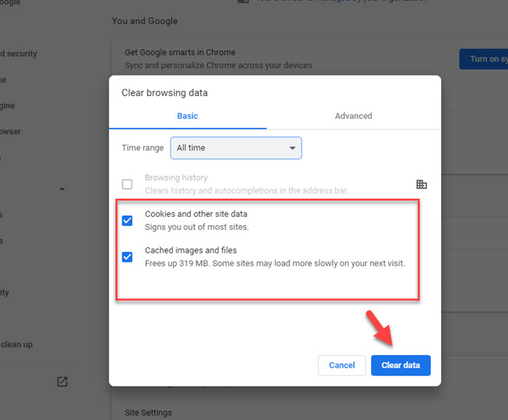Check the Browsing history checkbox
The height and width of the screenshot is (420, 508).
pos(127,184)
